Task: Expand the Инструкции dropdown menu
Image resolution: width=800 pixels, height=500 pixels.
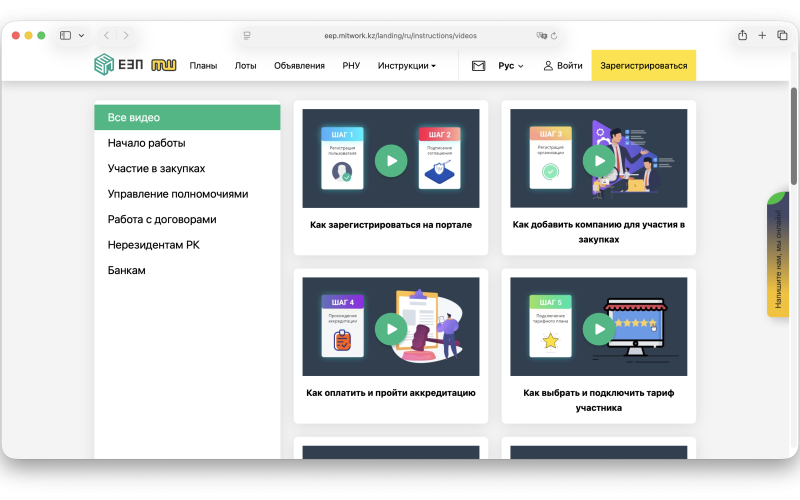Action: click(407, 66)
